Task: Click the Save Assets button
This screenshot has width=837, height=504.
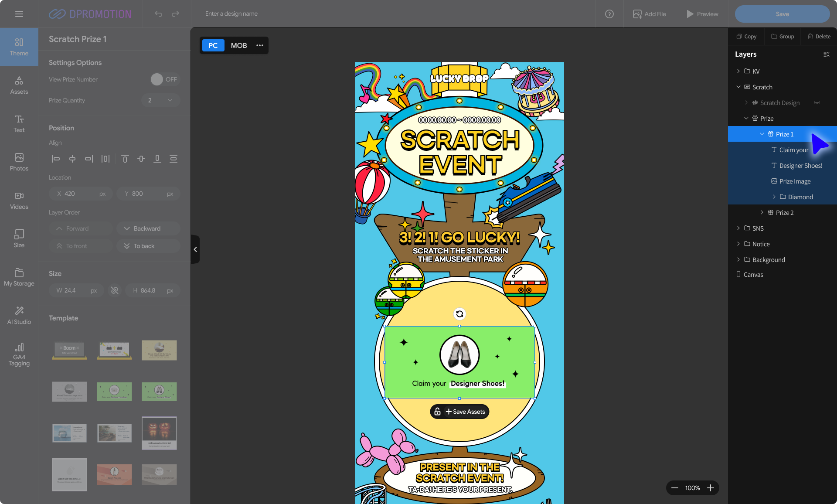Action: pos(465,412)
